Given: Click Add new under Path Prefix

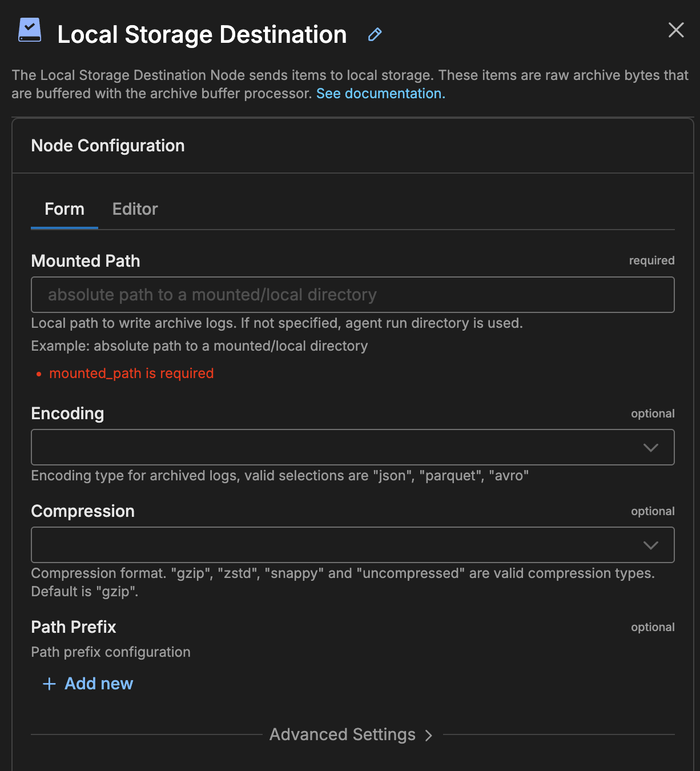Looking at the screenshot, I should tap(98, 684).
